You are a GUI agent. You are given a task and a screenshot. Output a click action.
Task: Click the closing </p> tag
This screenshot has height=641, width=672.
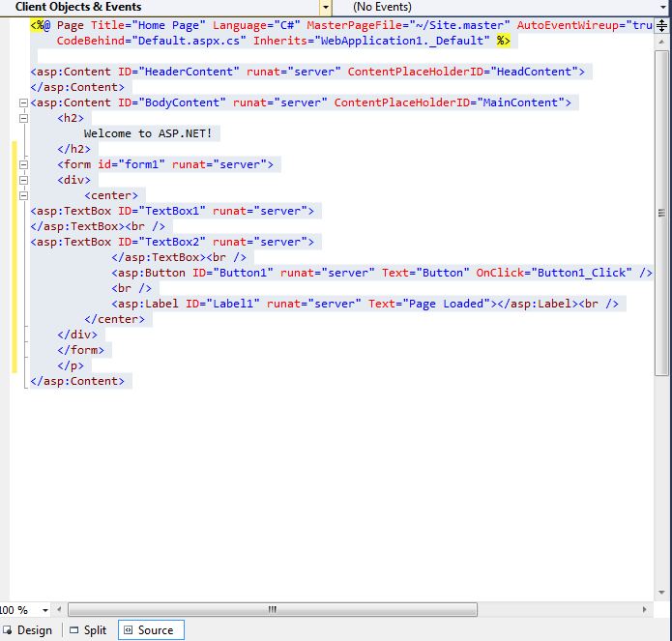[x=71, y=365]
